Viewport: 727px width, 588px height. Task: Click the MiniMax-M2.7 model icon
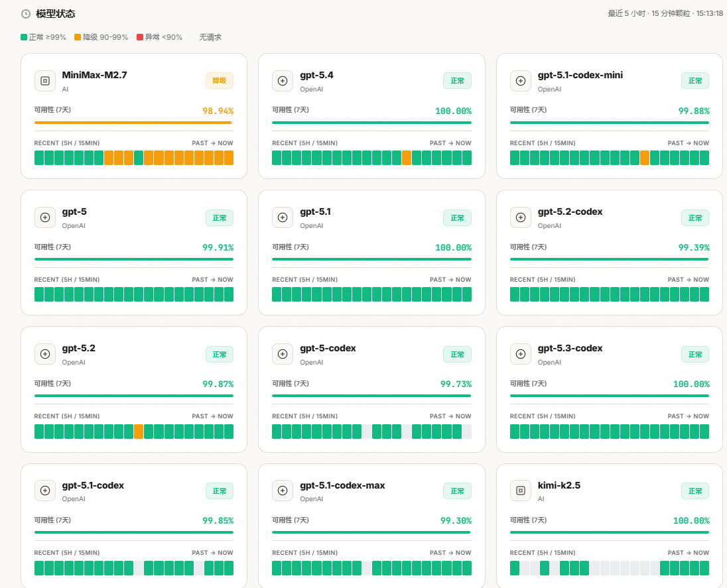click(x=45, y=81)
